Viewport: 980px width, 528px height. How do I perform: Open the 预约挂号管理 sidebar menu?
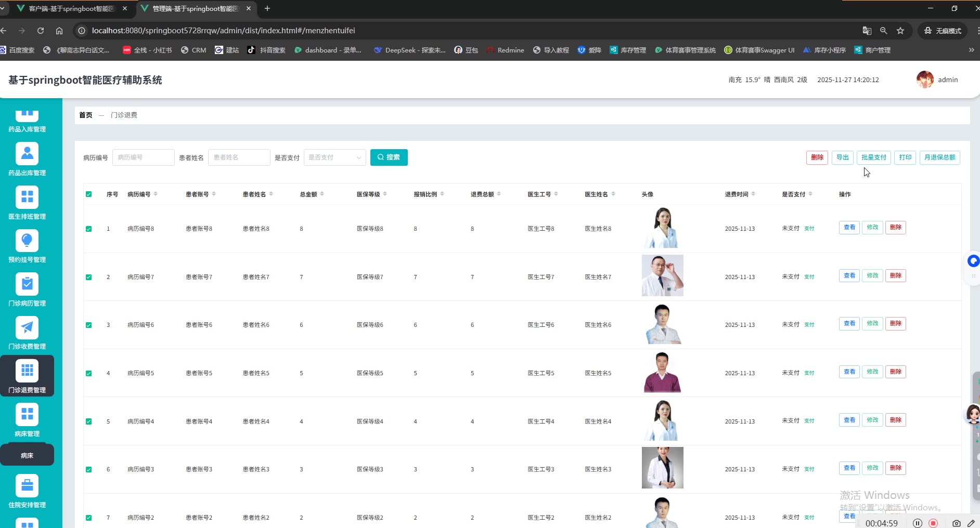[27, 246]
